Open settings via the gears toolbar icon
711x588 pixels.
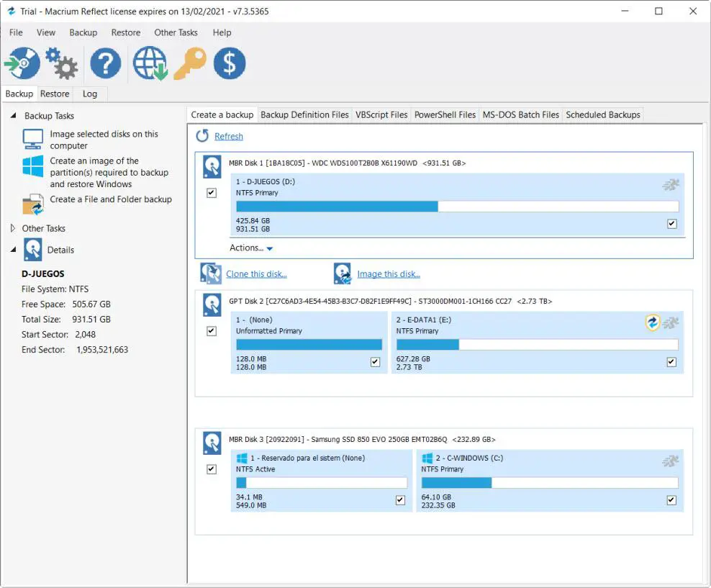[x=62, y=64]
